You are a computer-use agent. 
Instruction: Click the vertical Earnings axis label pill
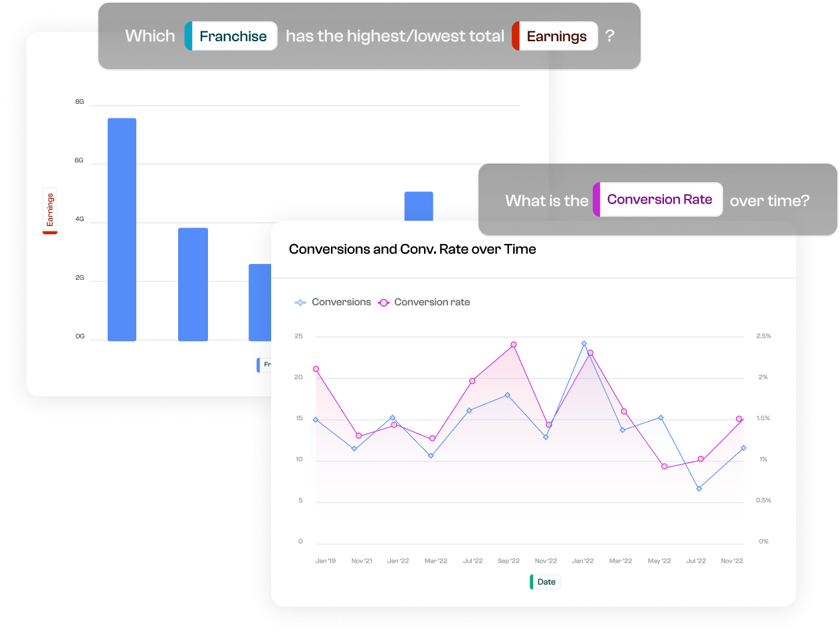point(50,209)
